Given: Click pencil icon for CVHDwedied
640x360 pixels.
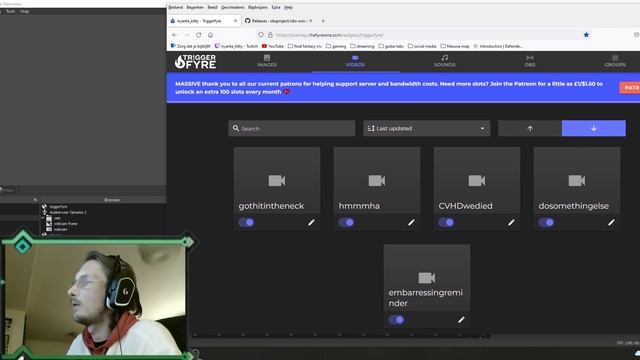Looking at the screenshot, I should pos(511,222).
